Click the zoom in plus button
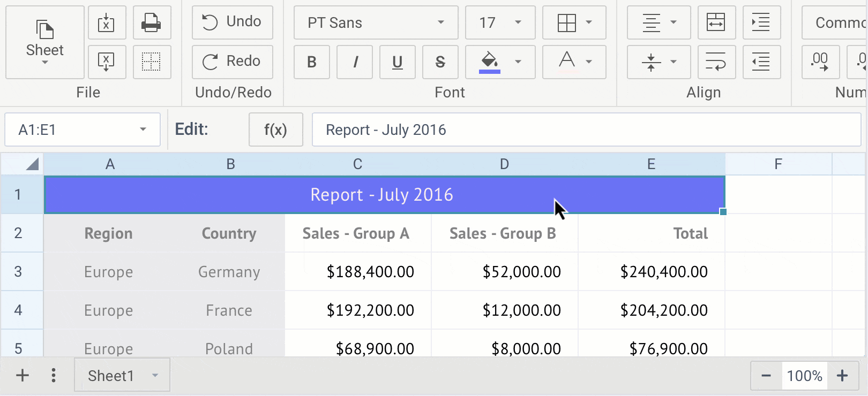 coord(843,376)
